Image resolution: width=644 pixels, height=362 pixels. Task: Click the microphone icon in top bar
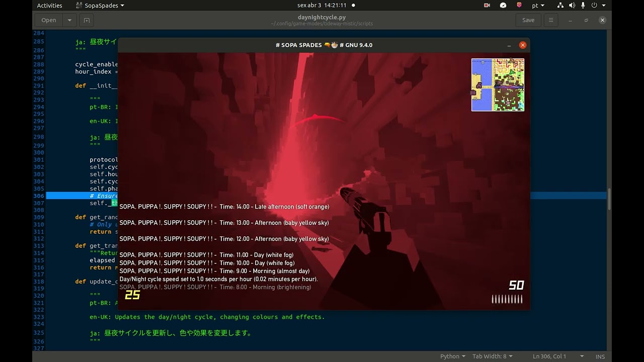tap(583, 6)
